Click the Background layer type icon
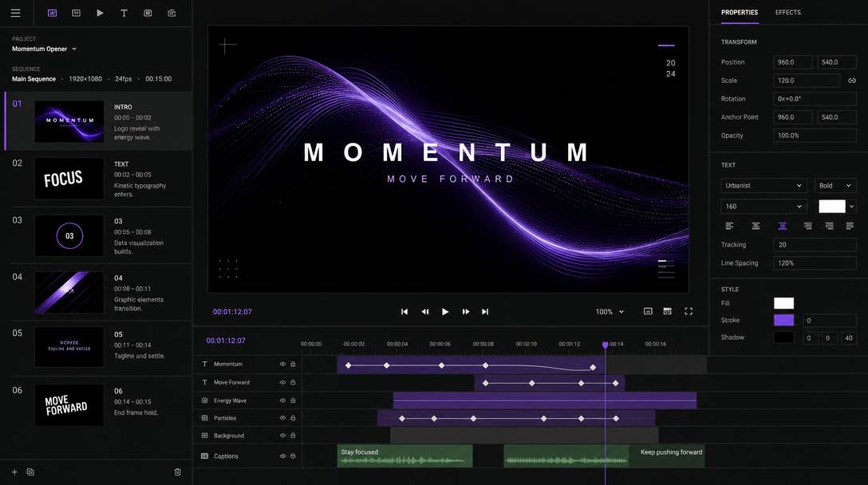This screenshot has height=485, width=868. pos(205,436)
